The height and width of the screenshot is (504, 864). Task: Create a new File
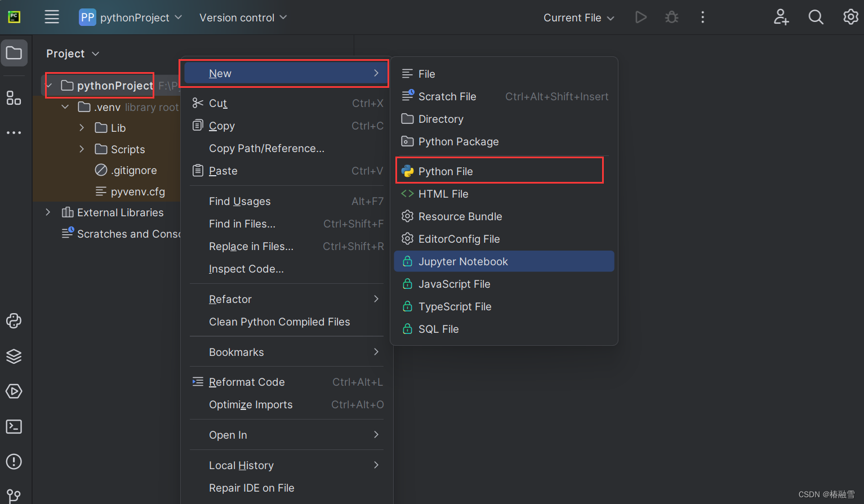[x=504, y=74]
